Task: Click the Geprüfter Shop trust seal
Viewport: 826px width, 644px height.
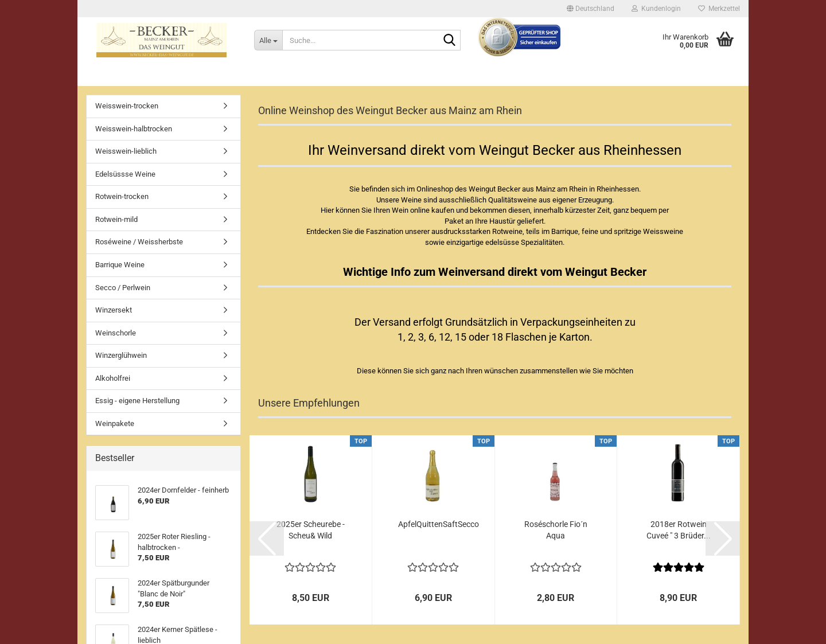Action: (x=520, y=37)
